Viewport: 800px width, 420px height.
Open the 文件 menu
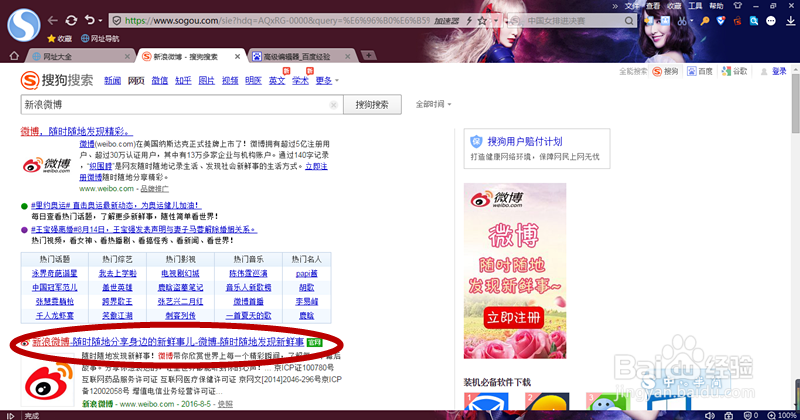tap(632, 6)
